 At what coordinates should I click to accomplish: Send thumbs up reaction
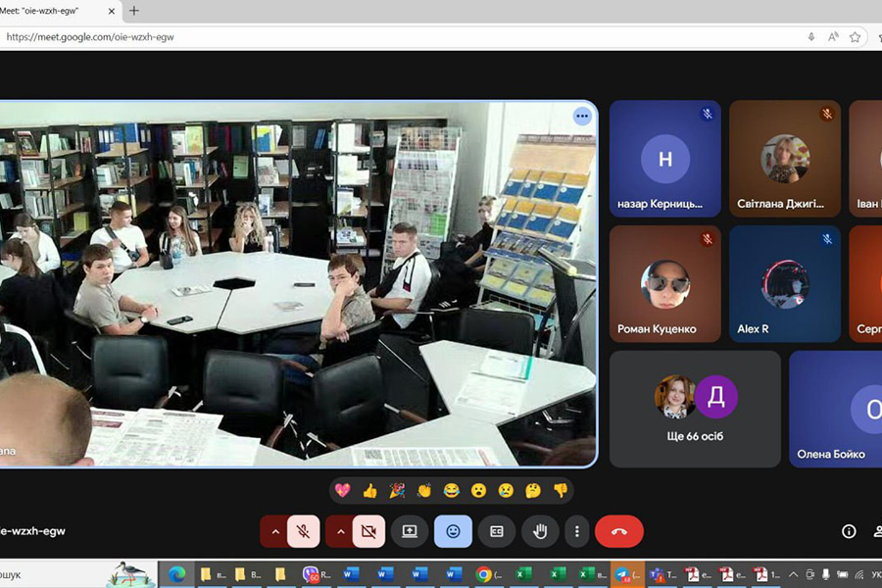[x=369, y=490]
